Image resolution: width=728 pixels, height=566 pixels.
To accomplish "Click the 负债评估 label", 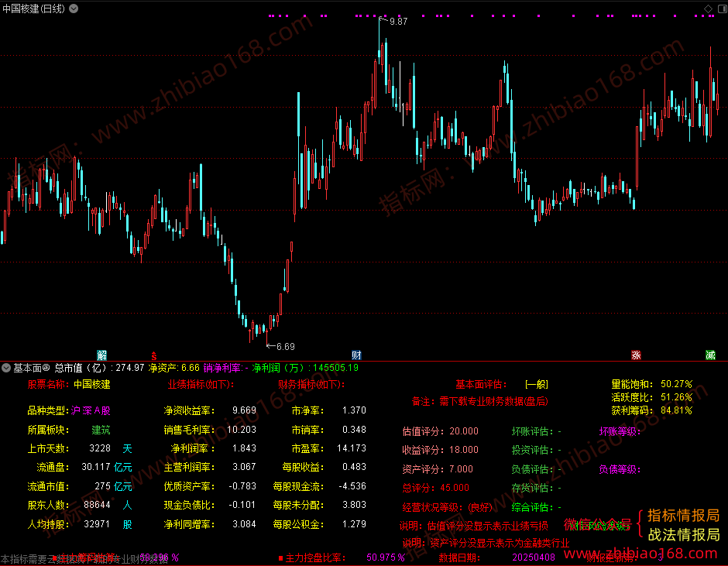I will click(x=532, y=469).
